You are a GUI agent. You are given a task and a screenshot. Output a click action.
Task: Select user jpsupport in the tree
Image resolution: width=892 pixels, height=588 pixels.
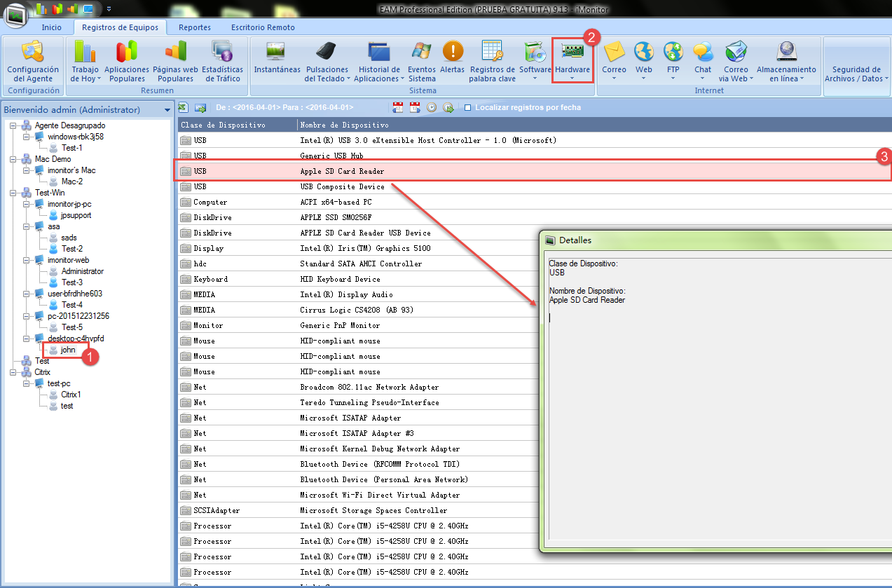tap(76, 215)
